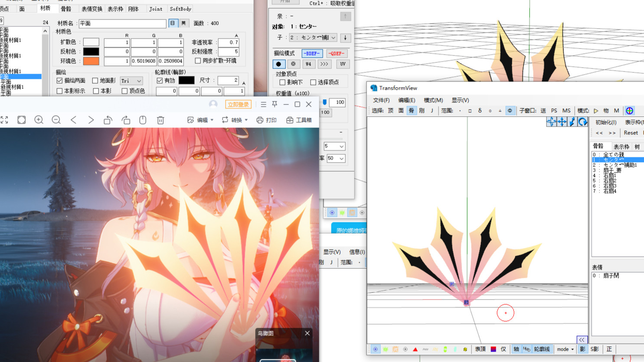This screenshot has width=644, height=362.
Task: Open the Tri dropdown in material panel
Action: tap(131, 81)
